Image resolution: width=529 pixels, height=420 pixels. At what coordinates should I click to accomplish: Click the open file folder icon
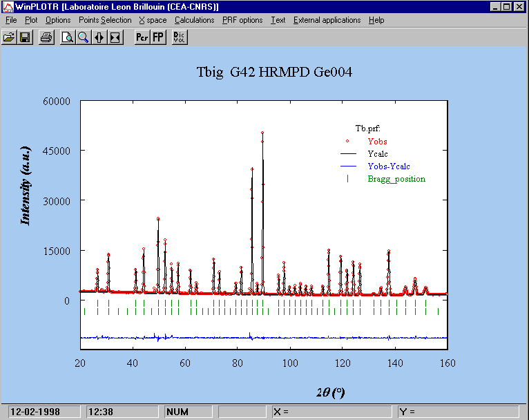click(x=9, y=37)
